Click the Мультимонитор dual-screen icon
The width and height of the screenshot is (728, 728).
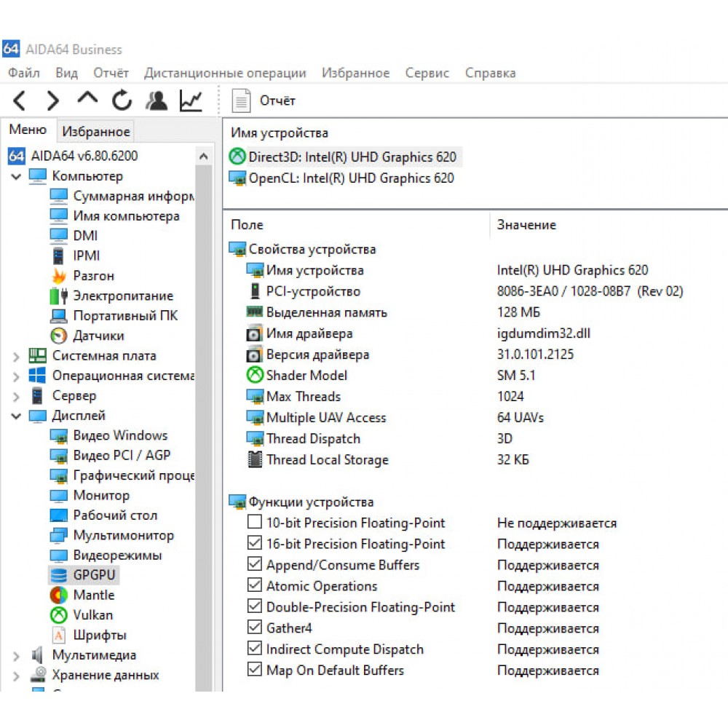(x=58, y=535)
